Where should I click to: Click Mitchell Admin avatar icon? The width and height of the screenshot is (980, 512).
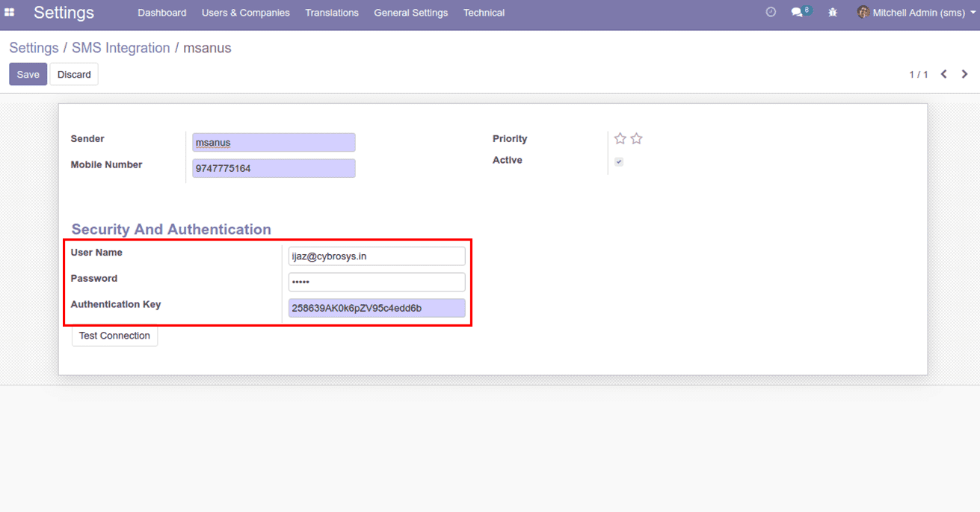(863, 12)
